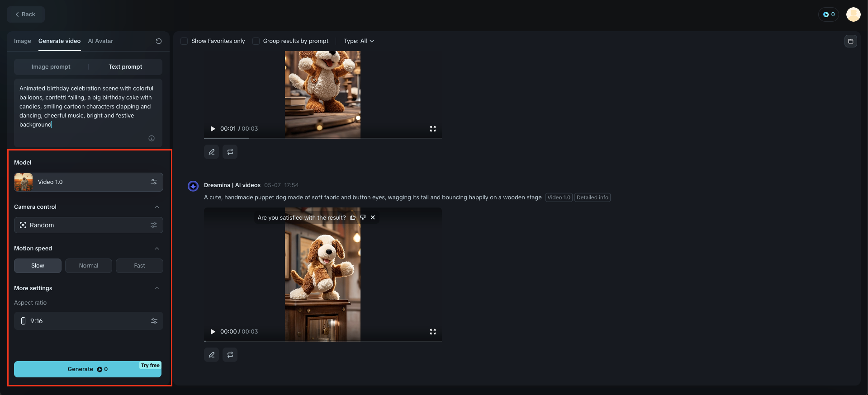The width and height of the screenshot is (868, 395).
Task: Select the Image prompt tab
Action: (x=51, y=67)
